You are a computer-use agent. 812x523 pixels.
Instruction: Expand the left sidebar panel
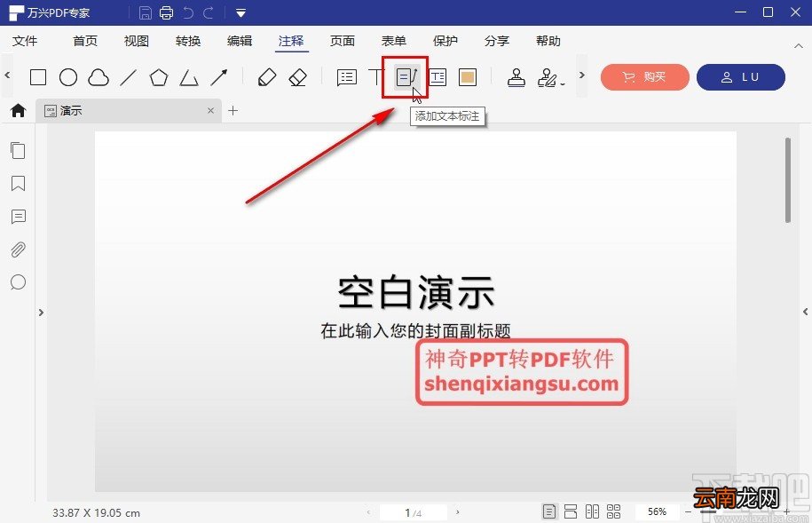pos(41,313)
